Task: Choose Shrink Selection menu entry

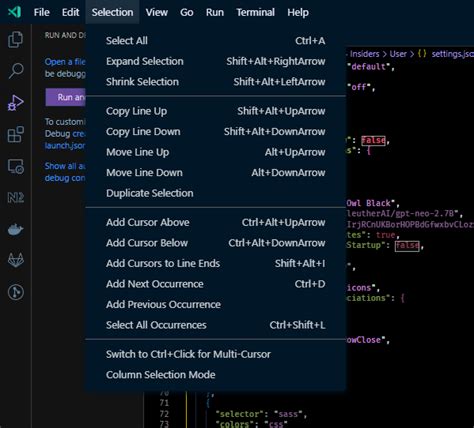Action: coord(216,82)
